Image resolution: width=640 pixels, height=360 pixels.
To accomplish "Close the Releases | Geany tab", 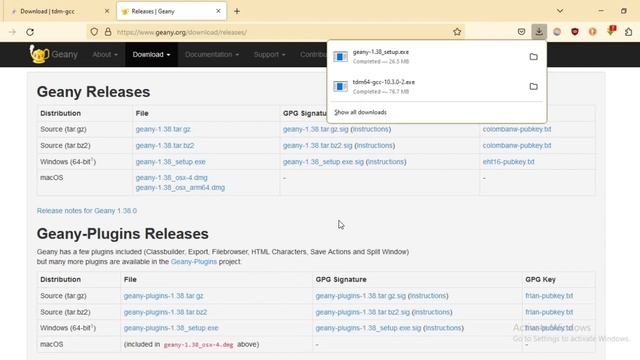I will [218, 11].
